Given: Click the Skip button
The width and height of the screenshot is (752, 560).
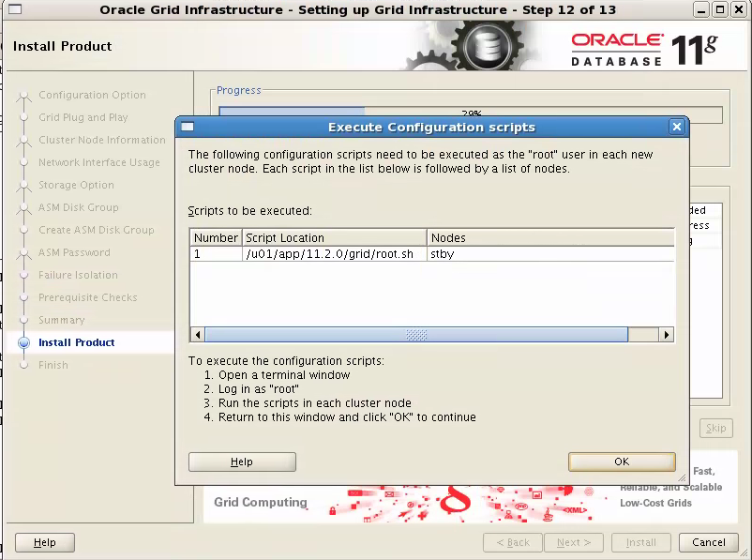Looking at the screenshot, I should (x=715, y=428).
